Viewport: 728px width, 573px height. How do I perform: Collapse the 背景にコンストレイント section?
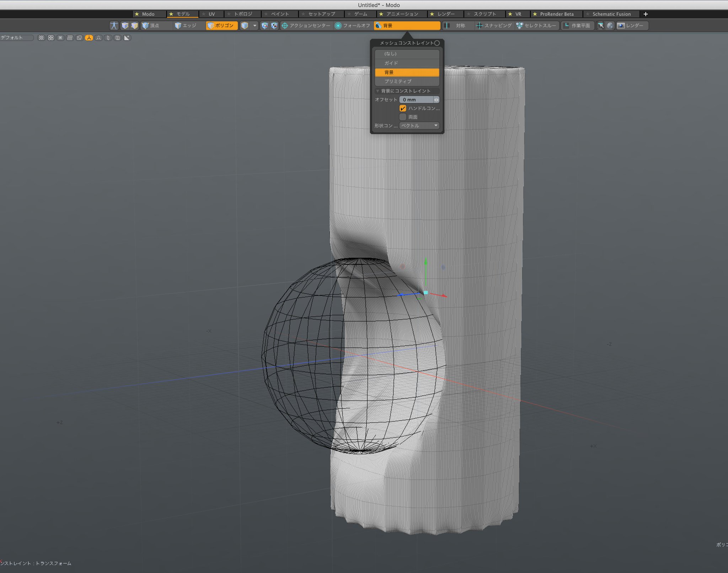(x=378, y=91)
